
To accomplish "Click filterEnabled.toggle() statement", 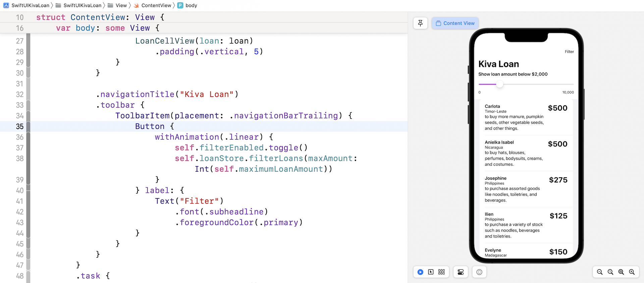I will [x=241, y=148].
